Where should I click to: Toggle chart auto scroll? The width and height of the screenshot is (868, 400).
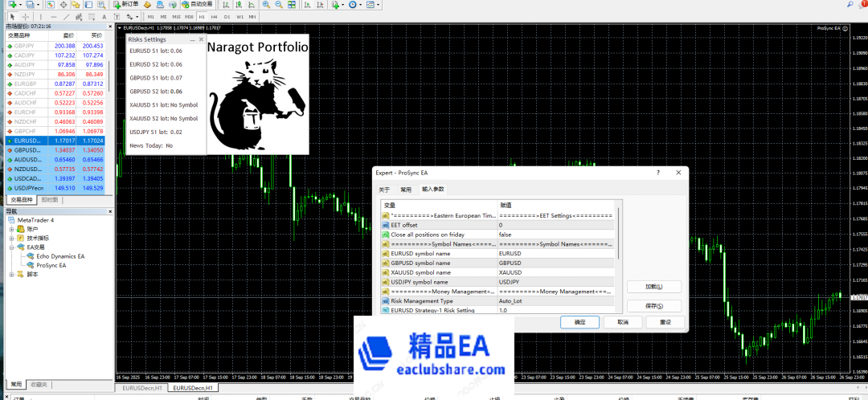coord(306,5)
